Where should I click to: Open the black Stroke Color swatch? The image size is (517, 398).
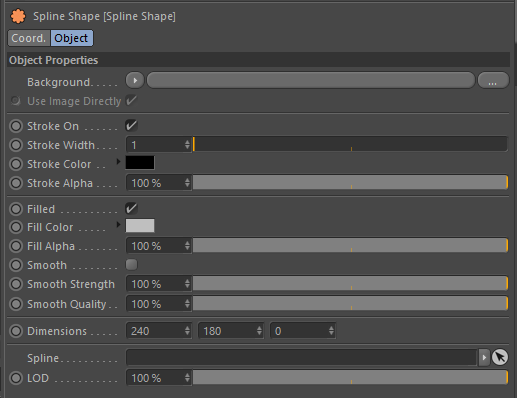pos(140,163)
